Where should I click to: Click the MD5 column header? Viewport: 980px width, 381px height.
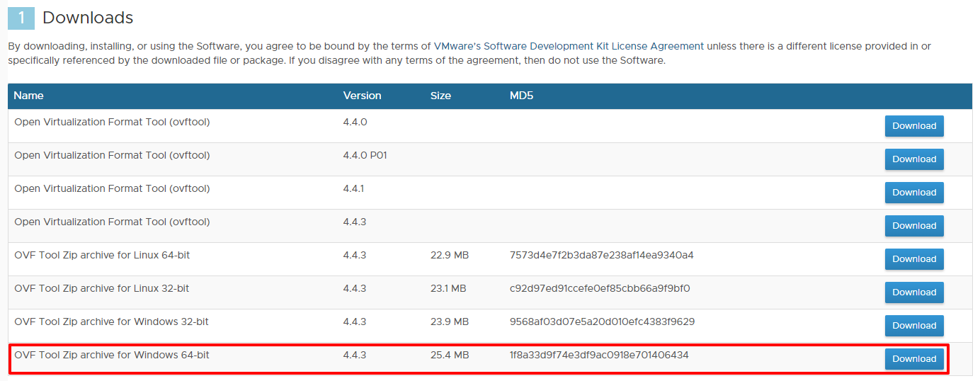tap(521, 96)
